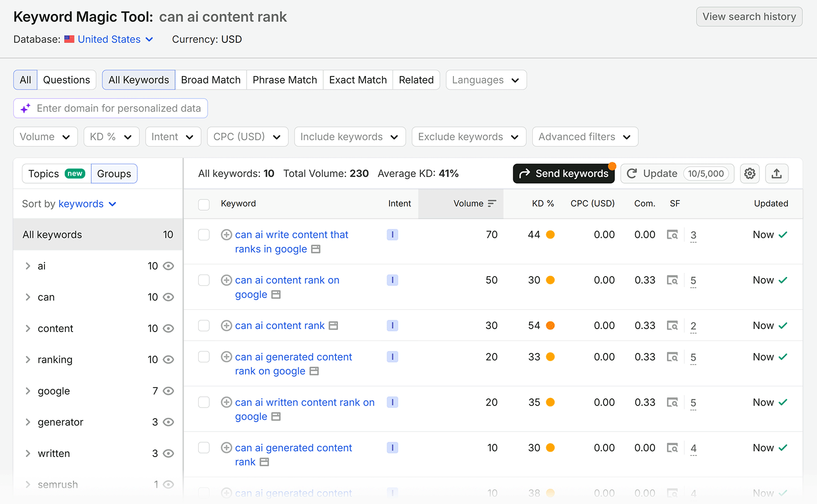Open the Exclude keywords dropdown
This screenshot has height=504, width=817.
469,137
